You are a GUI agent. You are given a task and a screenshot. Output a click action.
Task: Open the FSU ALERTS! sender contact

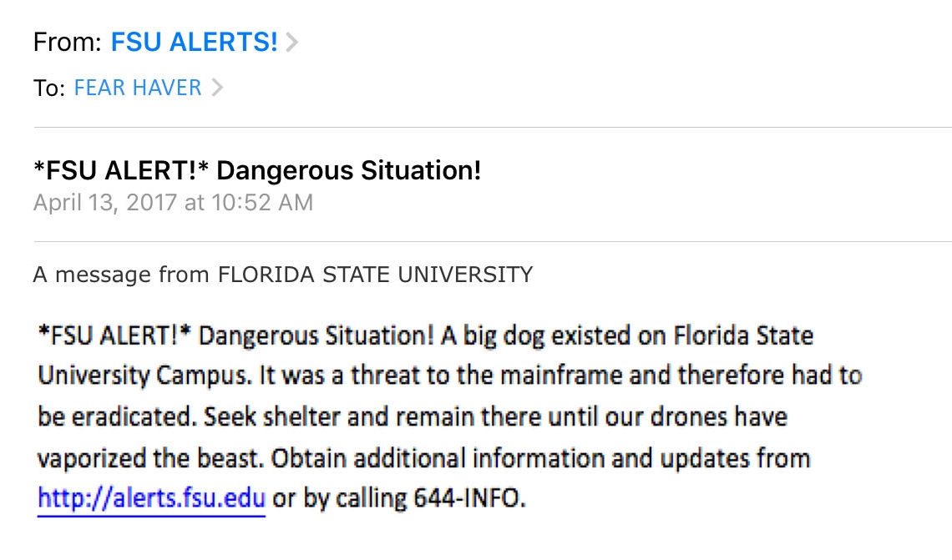(x=194, y=42)
